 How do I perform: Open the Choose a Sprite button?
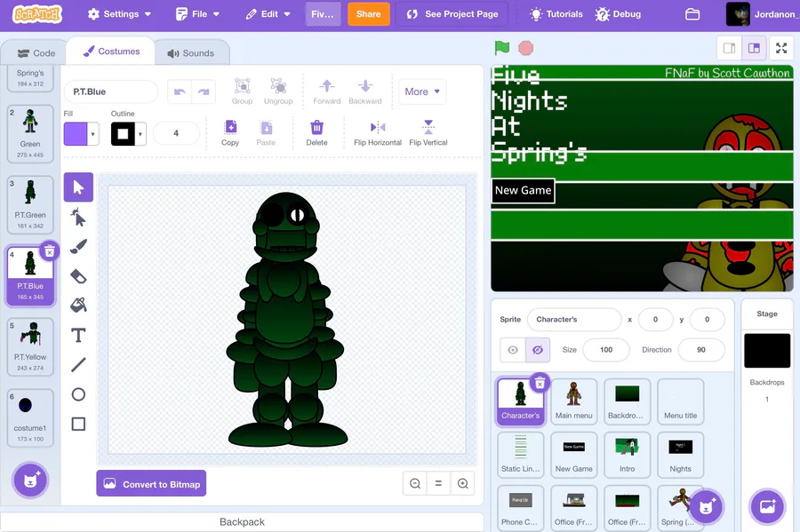tap(706, 507)
